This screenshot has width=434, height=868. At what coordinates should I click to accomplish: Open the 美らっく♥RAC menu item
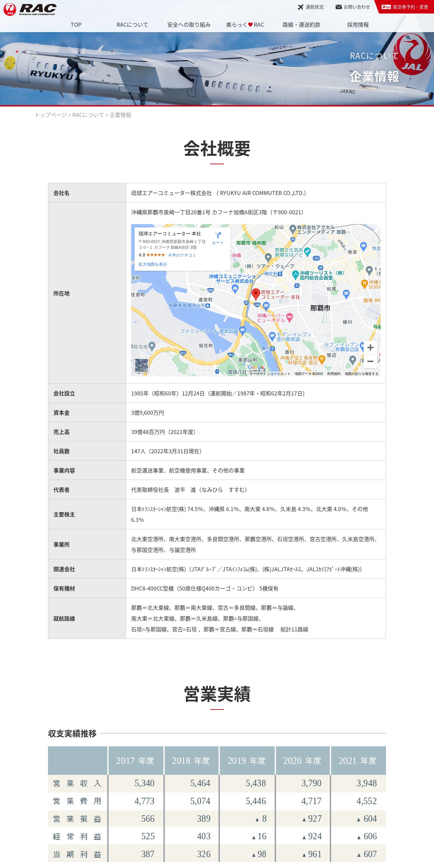tap(245, 25)
